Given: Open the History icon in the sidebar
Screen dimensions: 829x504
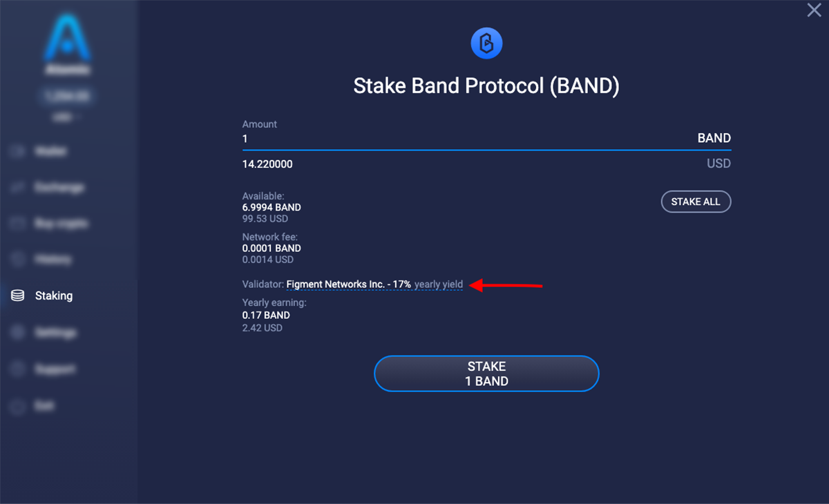Looking at the screenshot, I should pos(17,259).
